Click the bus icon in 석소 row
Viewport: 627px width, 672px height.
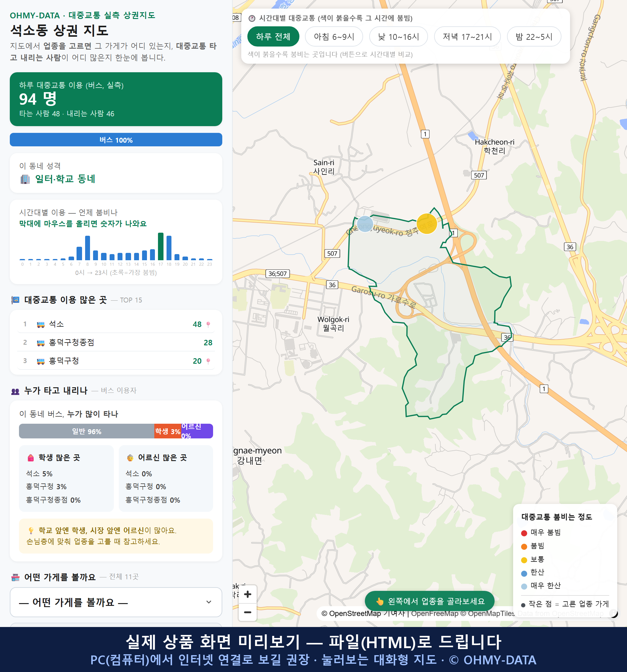(x=40, y=325)
